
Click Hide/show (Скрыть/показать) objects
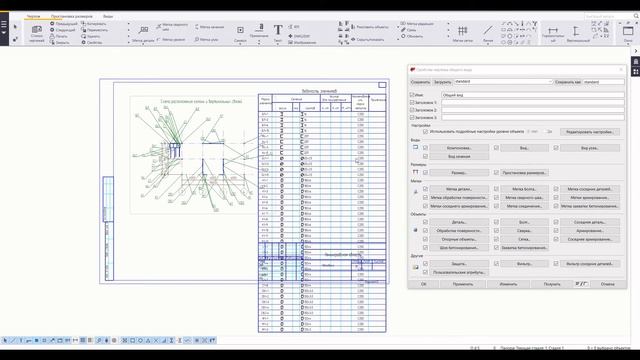pos(367,40)
